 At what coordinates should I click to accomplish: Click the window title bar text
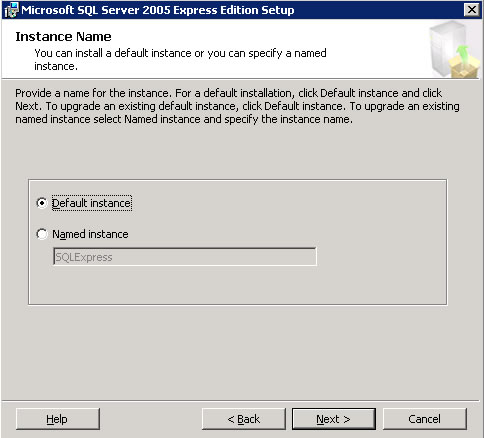tap(158, 10)
